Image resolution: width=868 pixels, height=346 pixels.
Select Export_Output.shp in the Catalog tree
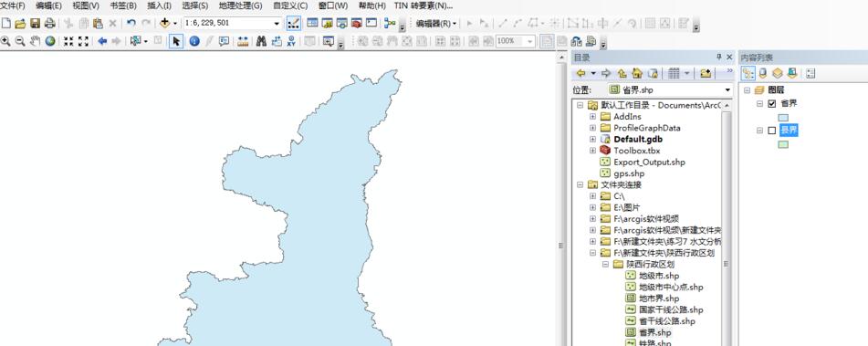649,163
